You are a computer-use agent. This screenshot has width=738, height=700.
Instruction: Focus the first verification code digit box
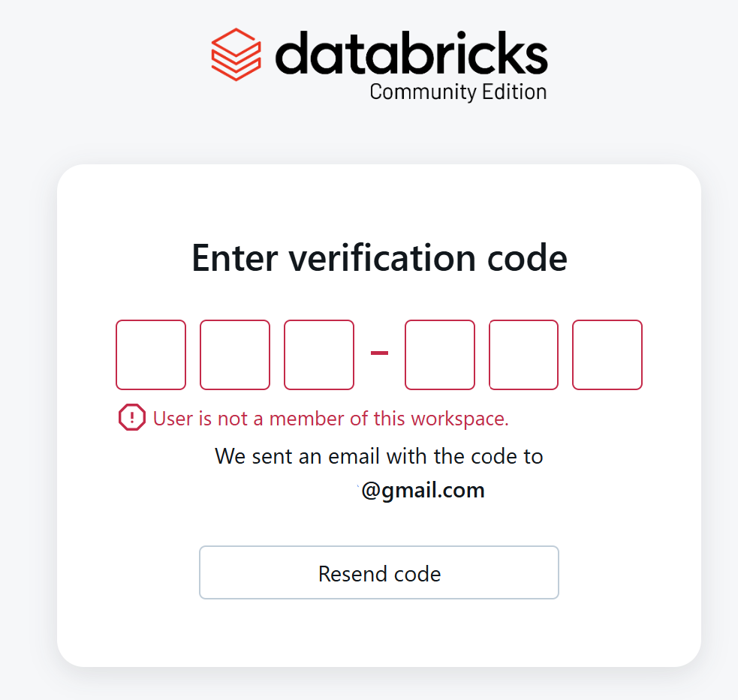tap(151, 355)
